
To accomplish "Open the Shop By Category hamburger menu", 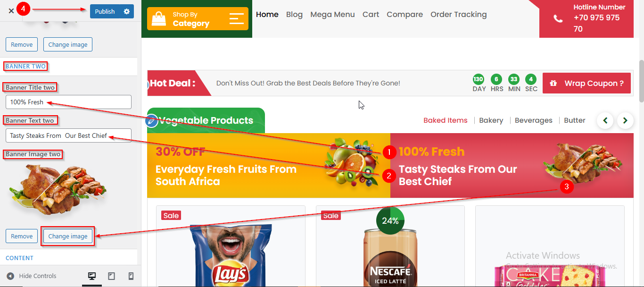I will pos(237,19).
